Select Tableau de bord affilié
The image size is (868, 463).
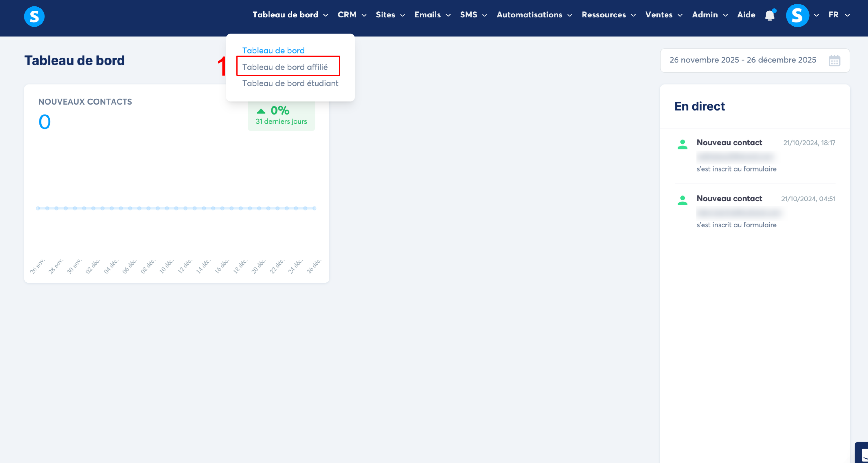coord(285,67)
